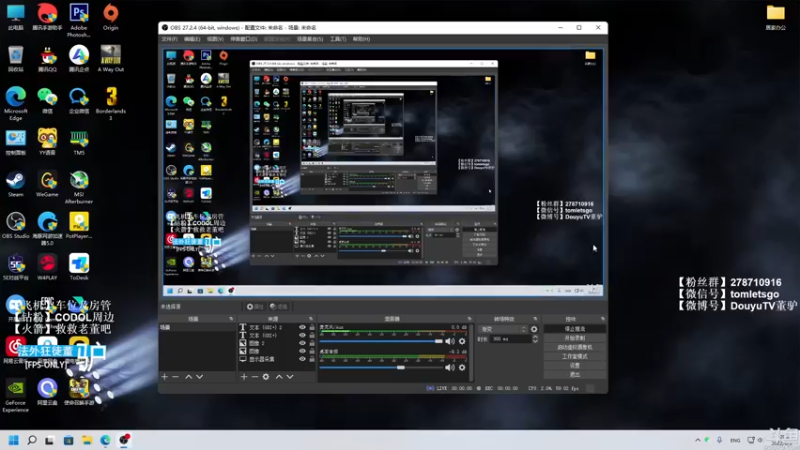Image resolution: width=800 pixels, height=450 pixels.
Task: Move source down in the sources list
Action: pos(290,377)
